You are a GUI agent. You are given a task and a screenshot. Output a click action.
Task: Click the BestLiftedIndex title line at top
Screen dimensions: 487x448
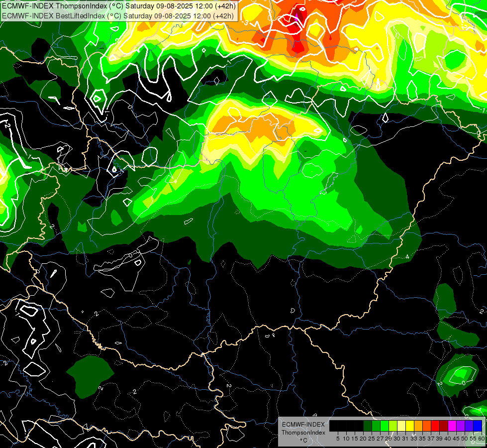pyautogui.click(x=118, y=16)
